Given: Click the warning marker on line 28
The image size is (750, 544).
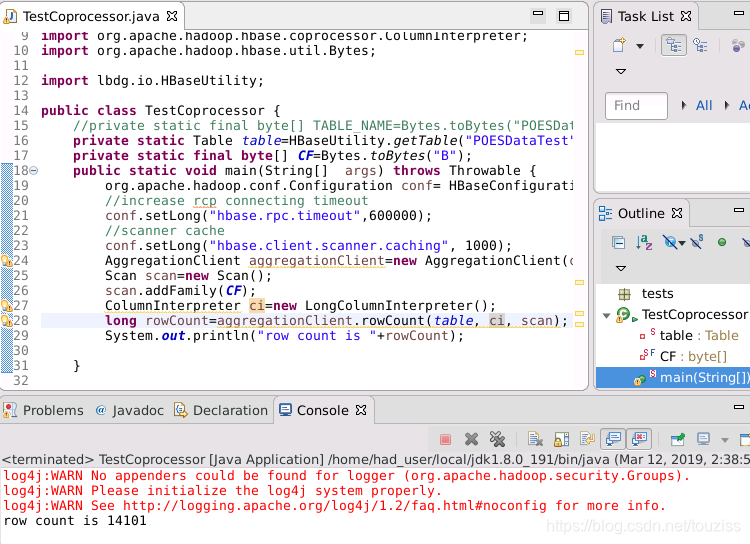Looking at the screenshot, I should click(x=7, y=321).
